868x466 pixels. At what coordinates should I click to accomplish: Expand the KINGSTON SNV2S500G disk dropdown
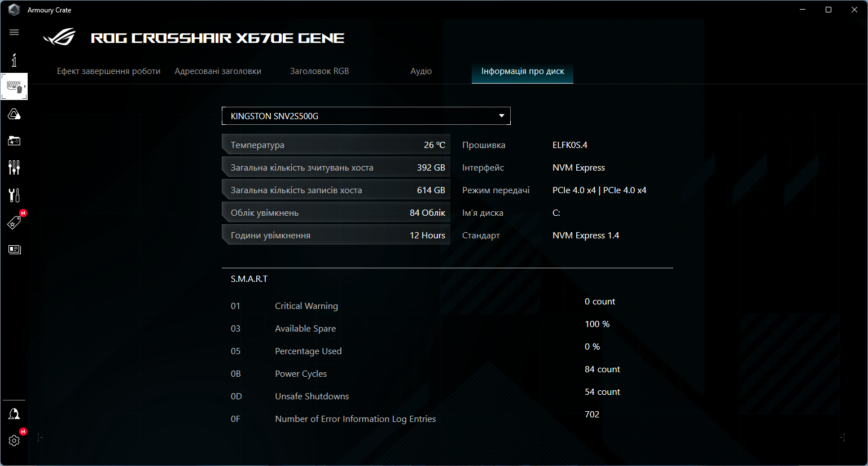point(366,116)
